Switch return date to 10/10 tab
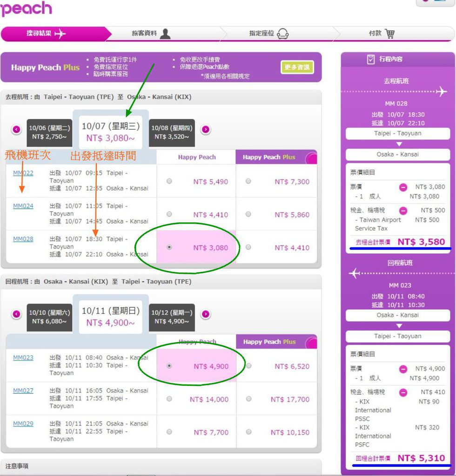 (x=49, y=317)
